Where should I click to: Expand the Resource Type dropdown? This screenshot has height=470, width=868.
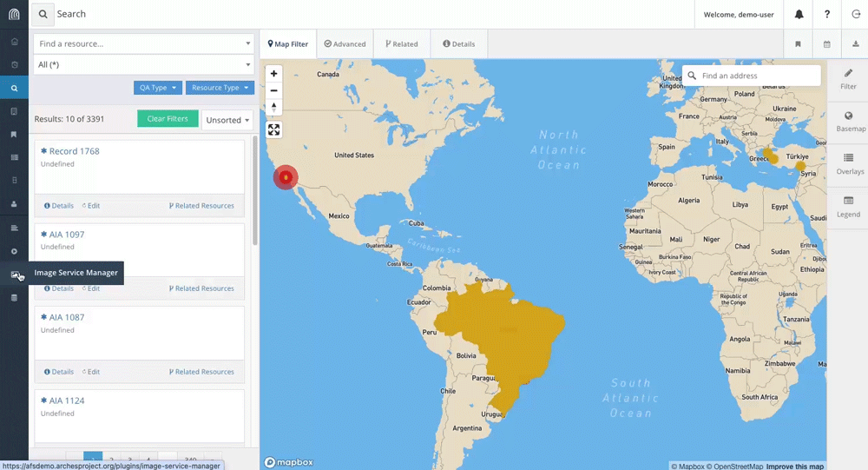(x=220, y=88)
